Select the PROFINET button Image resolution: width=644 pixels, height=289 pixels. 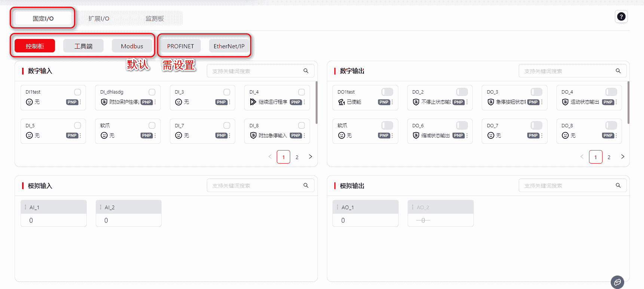click(180, 46)
